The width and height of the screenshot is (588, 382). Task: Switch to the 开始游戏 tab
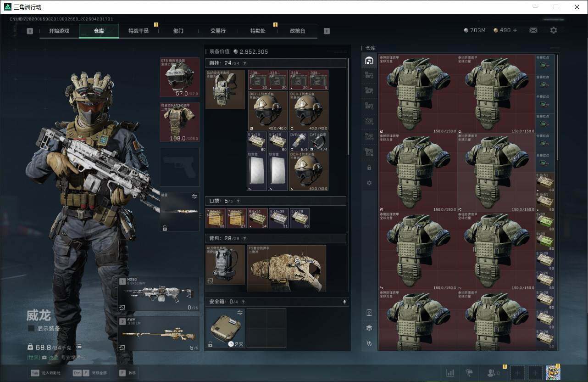tap(59, 31)
